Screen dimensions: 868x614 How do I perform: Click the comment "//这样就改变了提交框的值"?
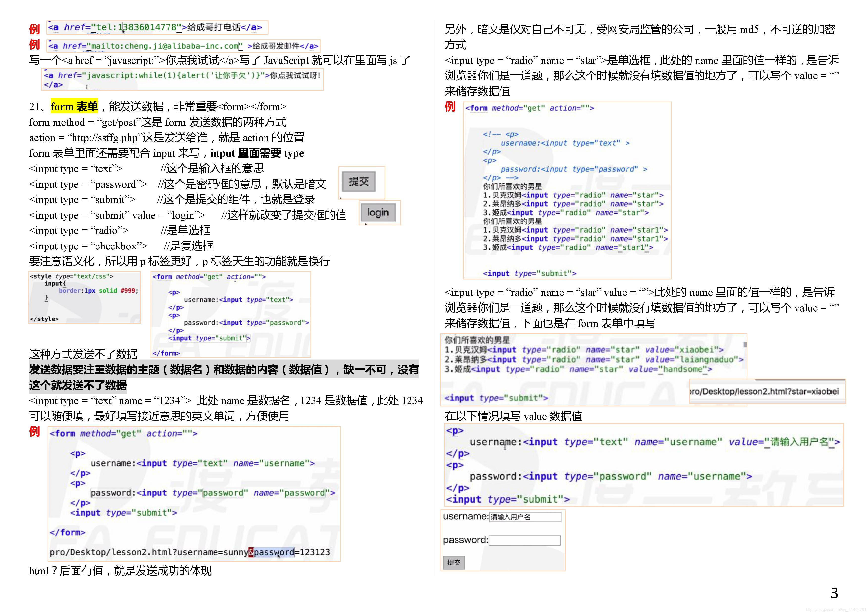pyautogui.click(x=284, y=215)
